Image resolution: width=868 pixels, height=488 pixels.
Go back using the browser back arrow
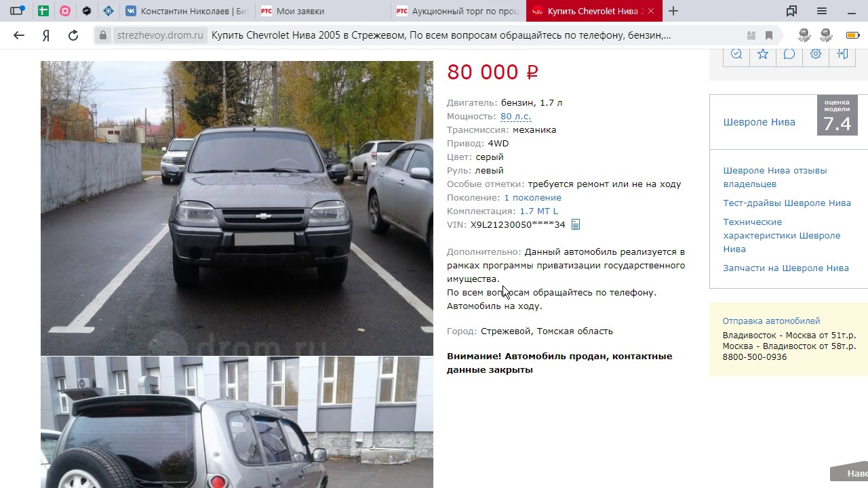19,35
